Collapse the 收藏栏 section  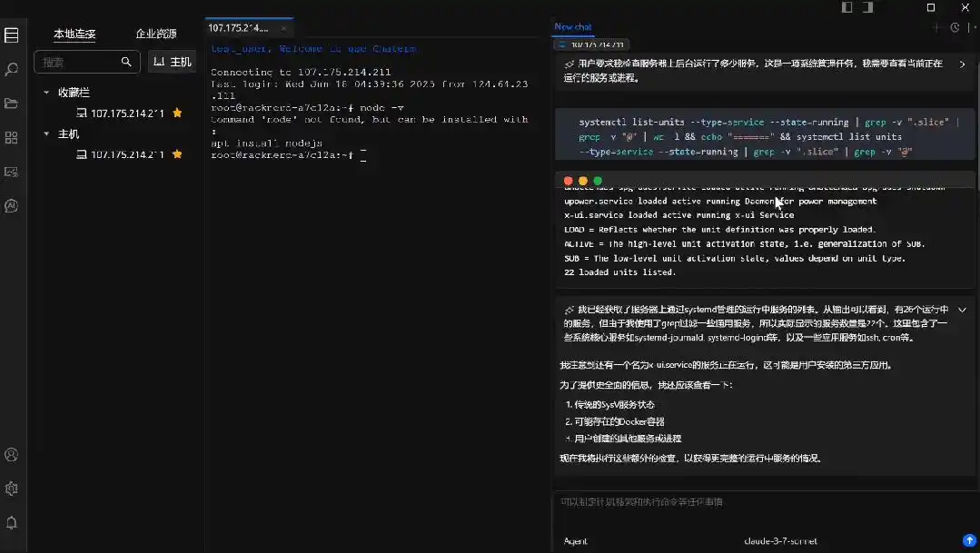coord(45,92)
